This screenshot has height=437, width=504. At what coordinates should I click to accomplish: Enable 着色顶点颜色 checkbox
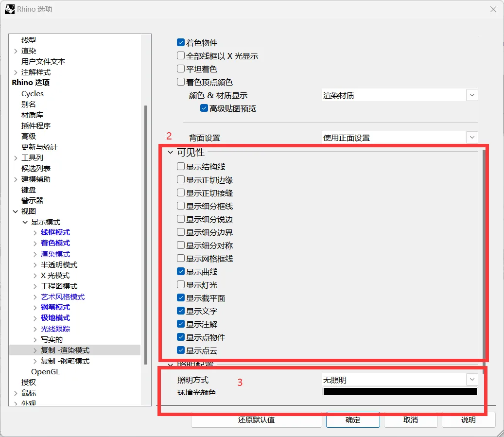tap(181, 82)
